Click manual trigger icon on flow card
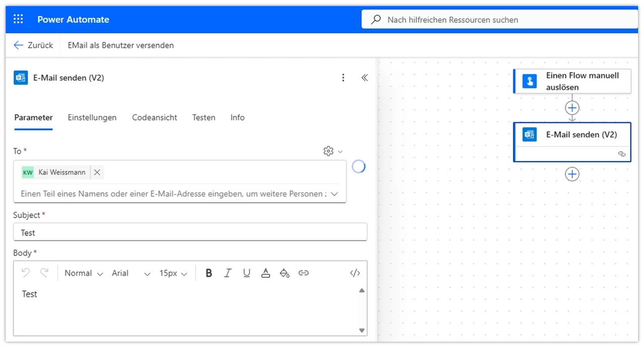644x350 pixels. (x=529, y=81)
